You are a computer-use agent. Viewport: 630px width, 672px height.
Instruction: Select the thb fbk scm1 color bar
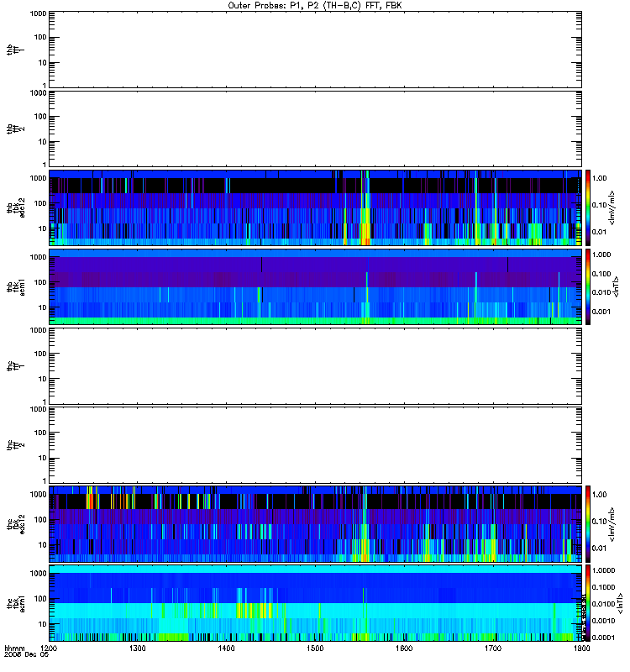[588, 286]
